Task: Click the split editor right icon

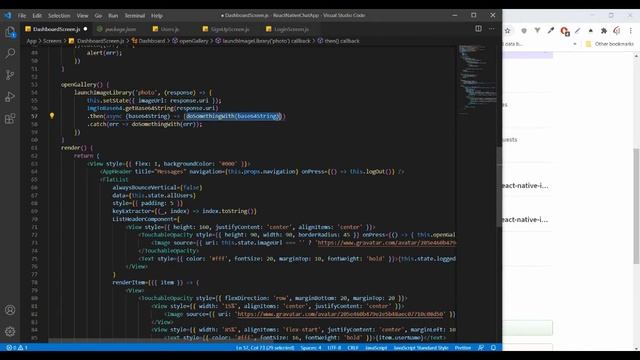Action: point(478,29)
